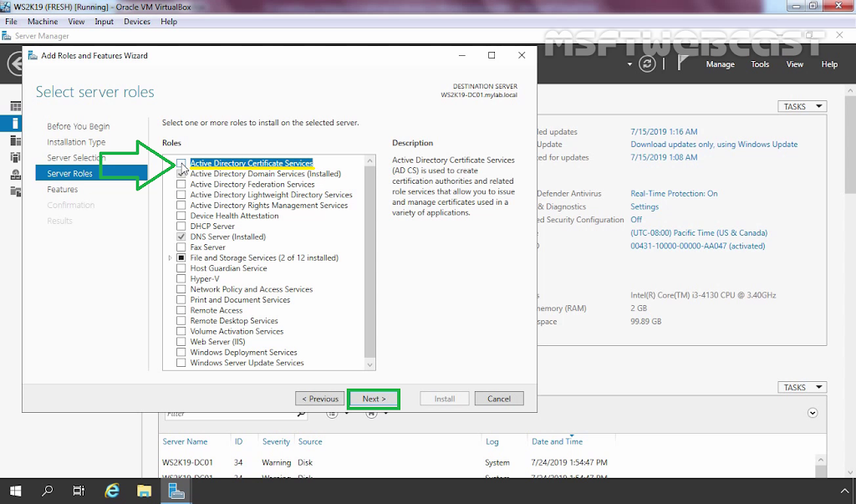Click the Feedback & Diagnostics Settings link
Image resolution: width=856 pixels, height=504 pixels.
click(x=645, y=206)
